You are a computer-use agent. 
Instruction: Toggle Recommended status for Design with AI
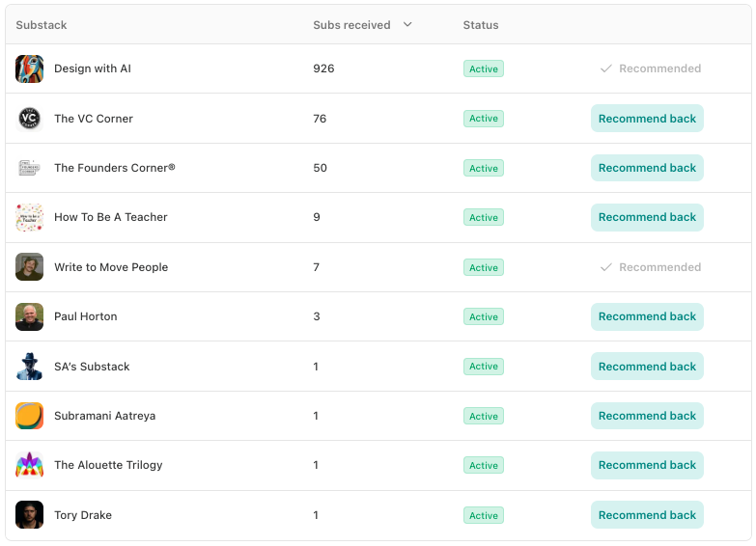(x=650, y=68)
